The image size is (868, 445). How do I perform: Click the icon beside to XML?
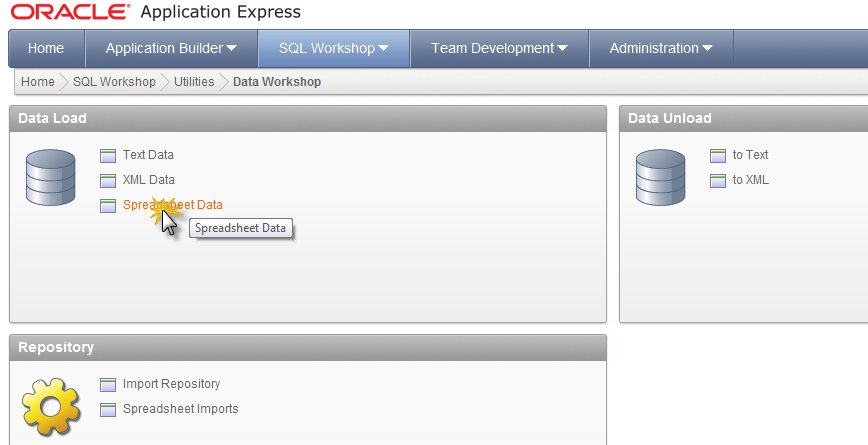point(718,180)
